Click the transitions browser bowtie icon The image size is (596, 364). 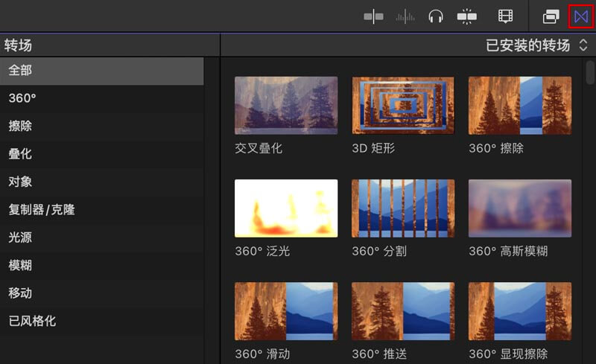(581, 16)
